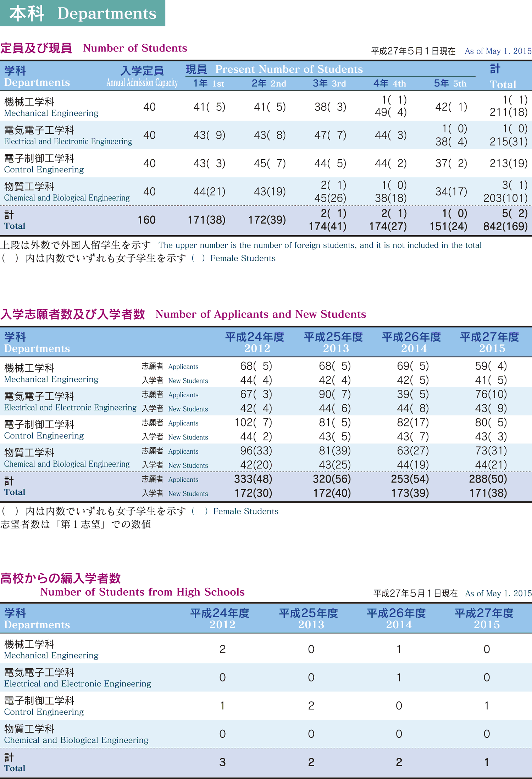Screen dimensions: 532x779
Task: Click total new students 2013 value 172(40)
Action: click(332, 493)
